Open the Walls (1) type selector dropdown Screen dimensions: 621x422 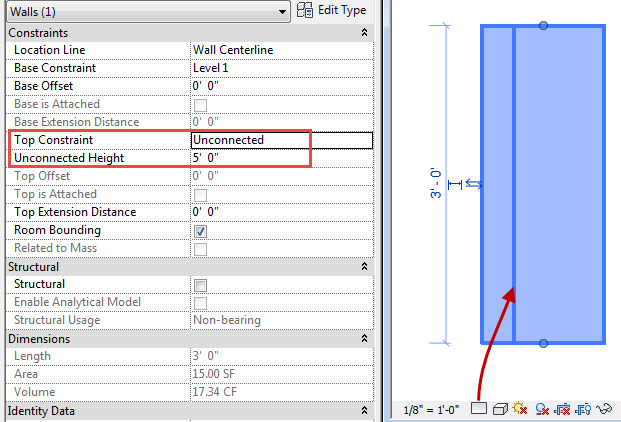[x=149, y=11]
